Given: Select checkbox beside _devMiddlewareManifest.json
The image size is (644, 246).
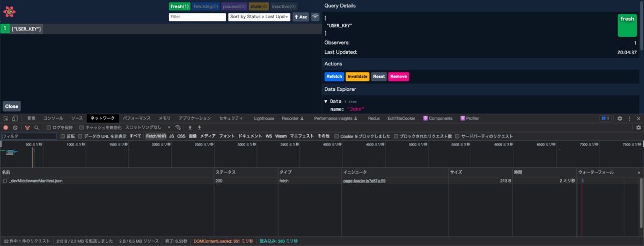Looking at the screenshot, I should pos(5,181).
